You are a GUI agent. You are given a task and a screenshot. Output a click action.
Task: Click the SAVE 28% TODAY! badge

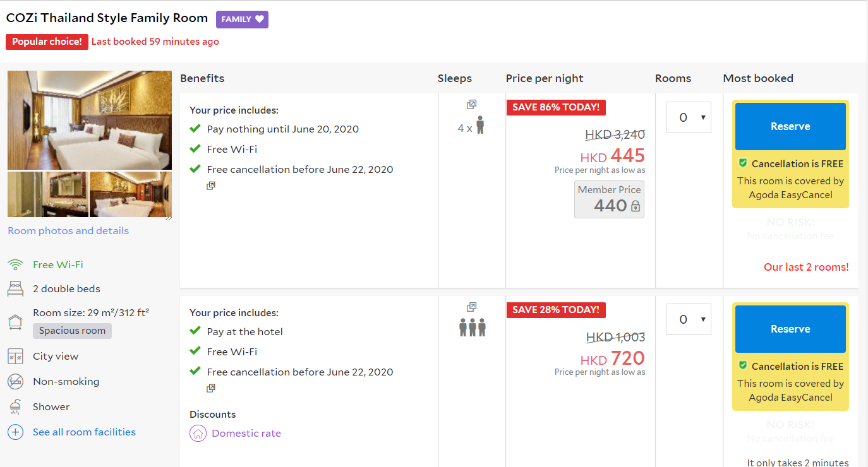point(556,310)
